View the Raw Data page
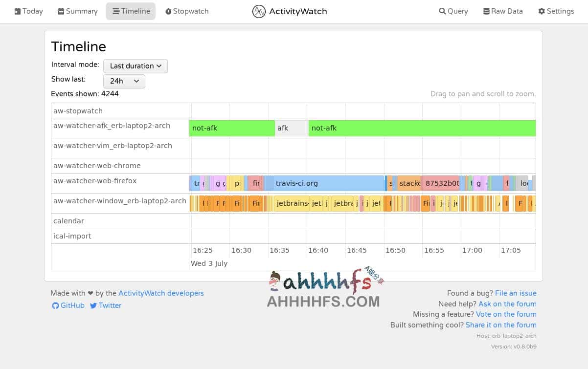Screen dimensions: 588x369 click(503, 11)
